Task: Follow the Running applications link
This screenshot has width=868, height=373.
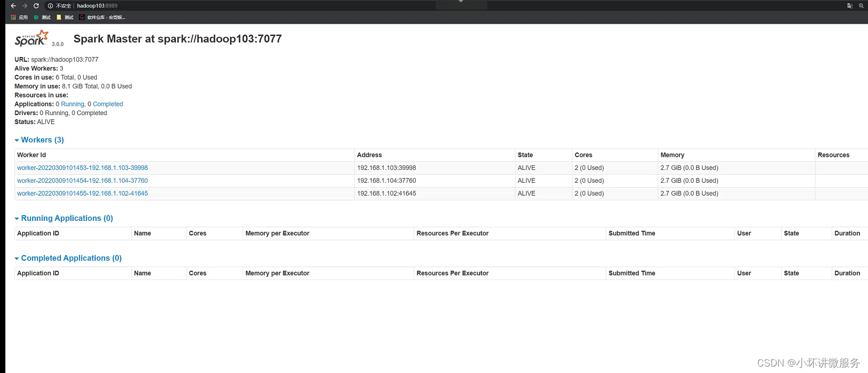Action: (73, 104)
